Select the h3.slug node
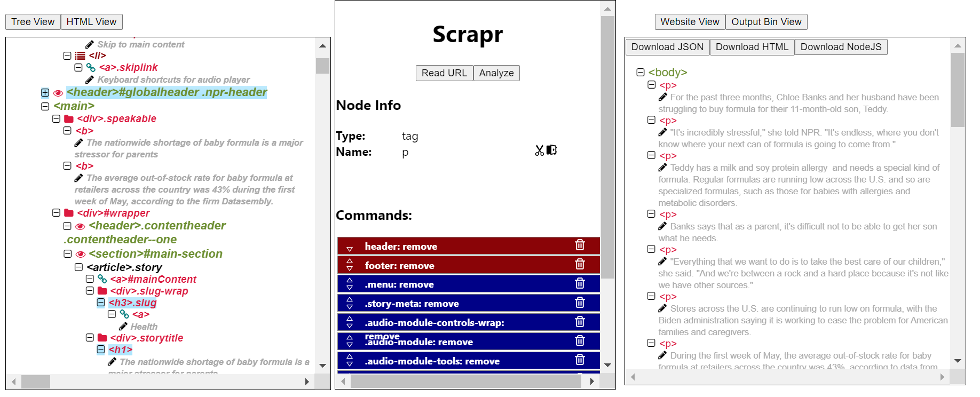Image resolution: width=980 pixels, height=397 pixels. pos(132,303)
